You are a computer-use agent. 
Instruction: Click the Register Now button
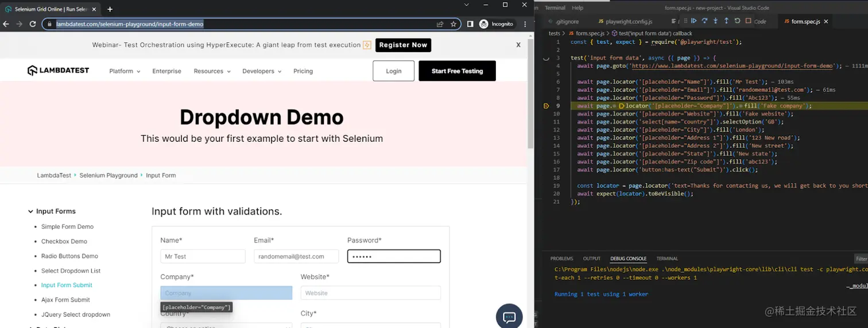[403, 45]
